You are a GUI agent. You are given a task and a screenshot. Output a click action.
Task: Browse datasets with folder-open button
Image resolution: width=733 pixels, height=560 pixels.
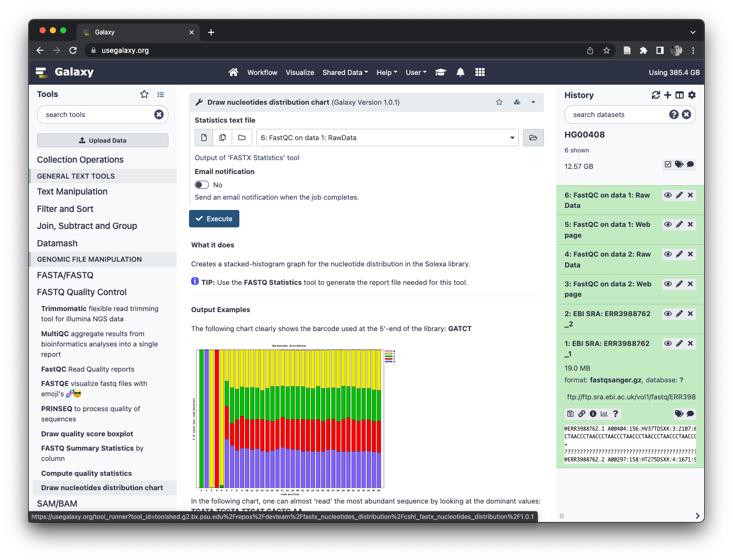[x=533, y=138]
